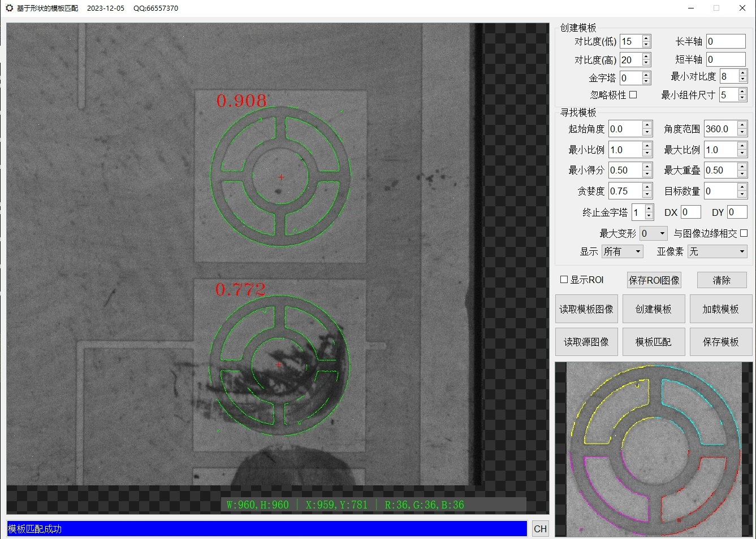Click the 保存ROI图像 button
The image size is (756, 539).
654,280
